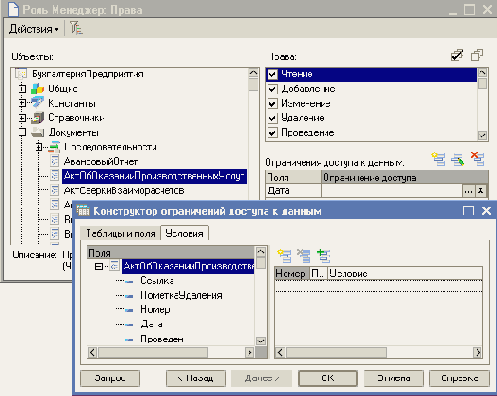Viewport: 497px width, 396px height.
Task: Add a new condition in constructor
Action: (284, 256)
